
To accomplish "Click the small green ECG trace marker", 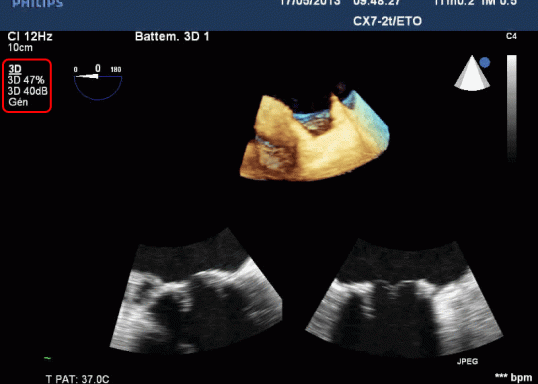I will (48, 358).
